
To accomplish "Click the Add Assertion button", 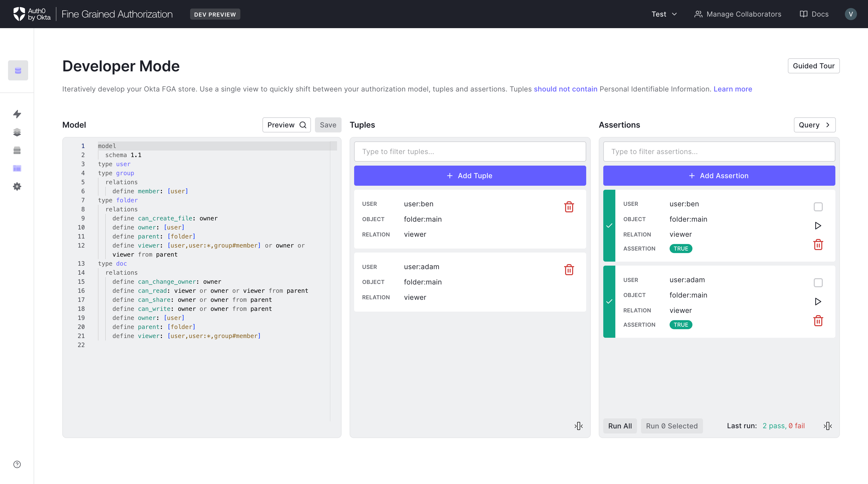I will click(x=719, y=176).
